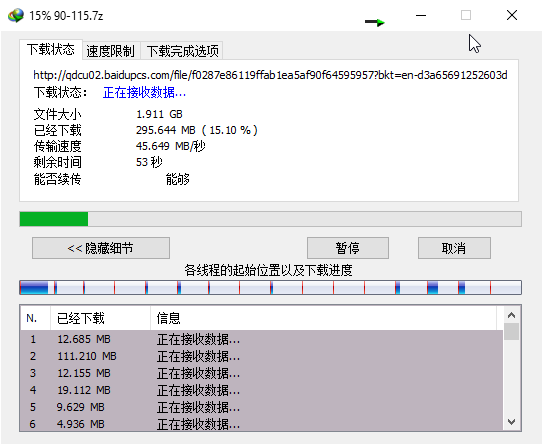The image size is (543, 445).
Task: Select thread row 111.210 MB
Action: pos(261,356)
